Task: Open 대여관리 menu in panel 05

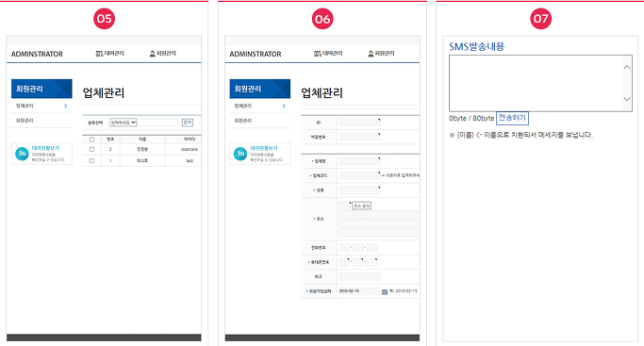Action: tap(109, 54)
